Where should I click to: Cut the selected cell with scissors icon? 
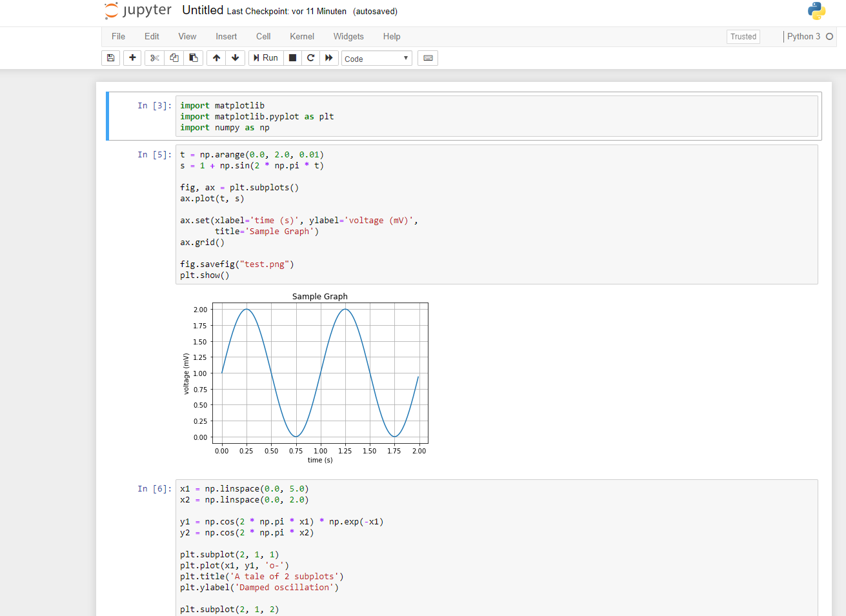click(154, 57)
